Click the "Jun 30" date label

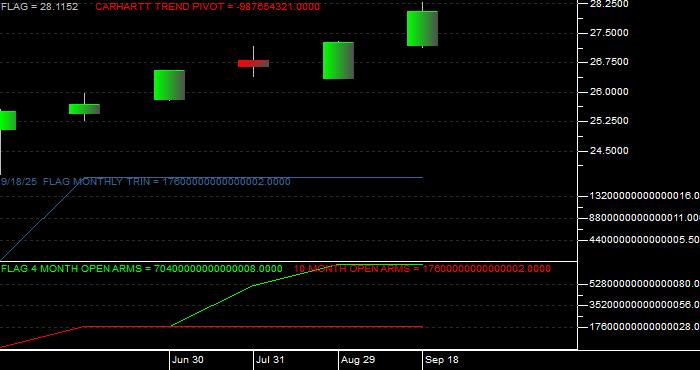[x=188, y=360]
